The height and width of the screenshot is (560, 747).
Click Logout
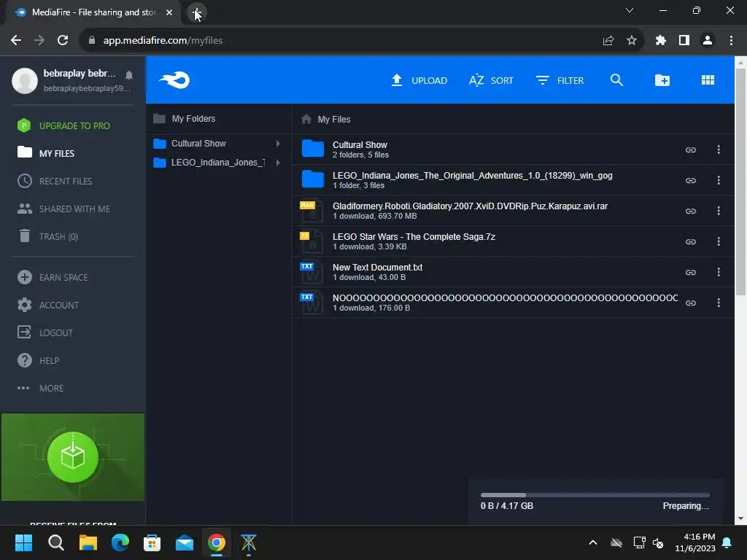pyautogui.click(x=45, y=332)
